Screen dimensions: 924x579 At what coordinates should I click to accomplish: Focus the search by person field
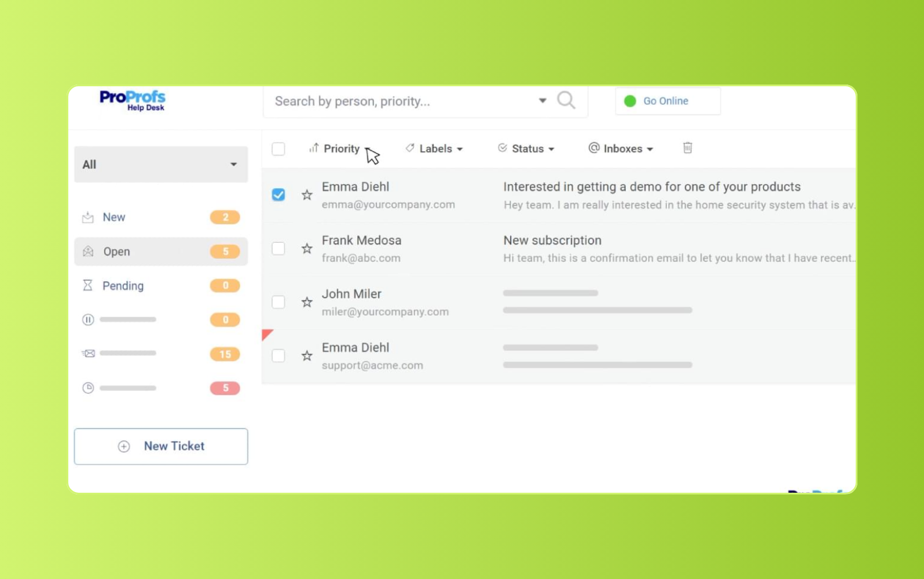coord(426,101)
